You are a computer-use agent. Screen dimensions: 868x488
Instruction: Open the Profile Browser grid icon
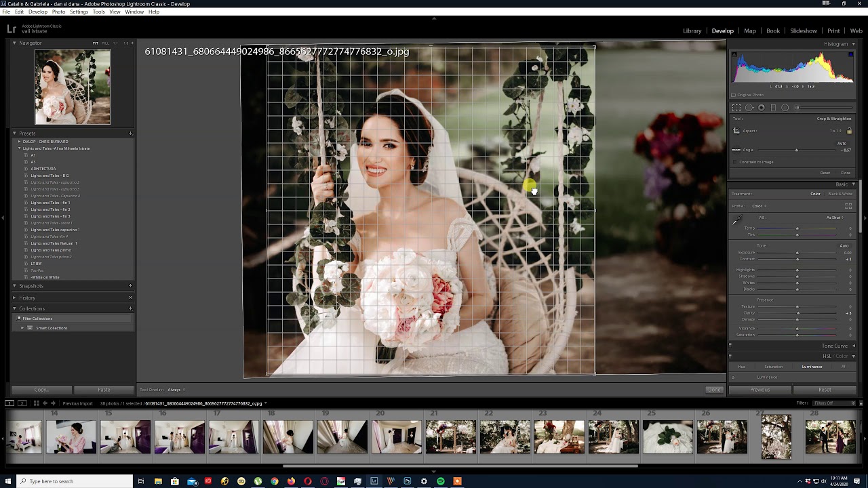point(848,206)
